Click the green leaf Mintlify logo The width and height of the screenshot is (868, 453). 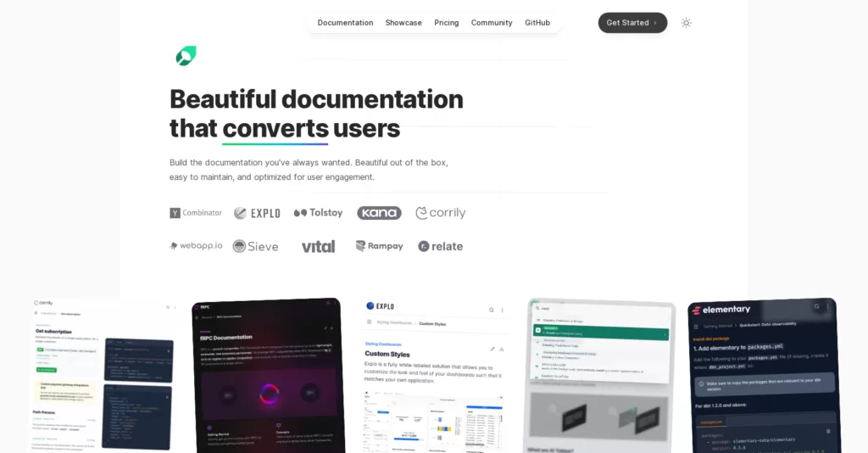[186, 56]
